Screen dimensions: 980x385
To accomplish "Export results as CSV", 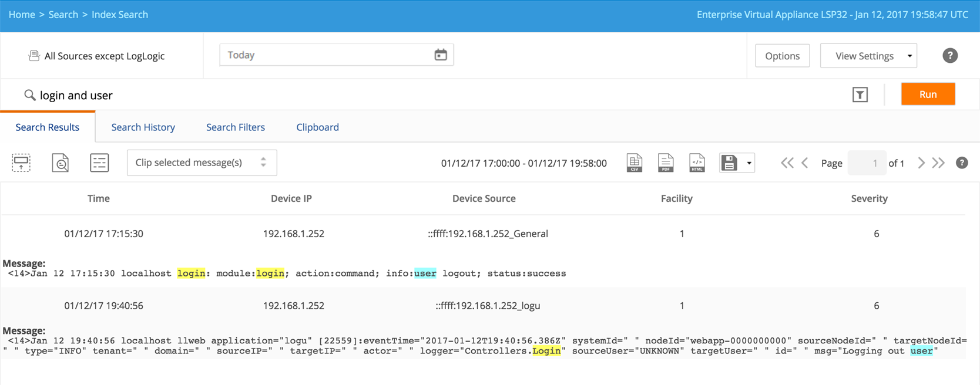I will point(635,163).
